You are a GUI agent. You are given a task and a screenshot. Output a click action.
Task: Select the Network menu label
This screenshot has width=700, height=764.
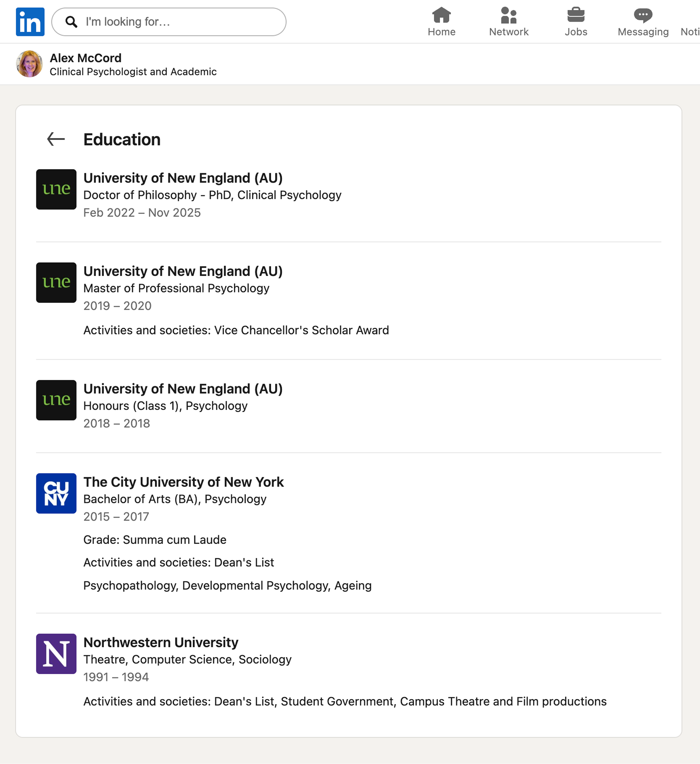tap(508, 32)
